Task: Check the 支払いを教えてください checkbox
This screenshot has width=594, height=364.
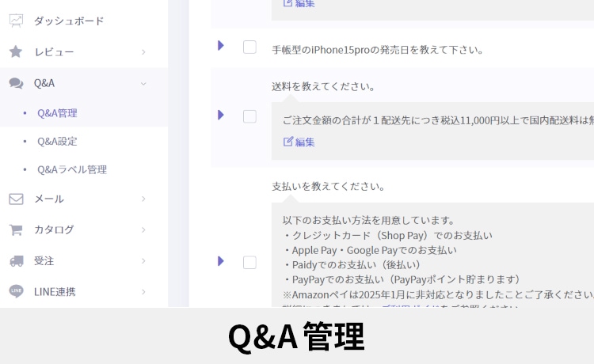Action: 249,262
